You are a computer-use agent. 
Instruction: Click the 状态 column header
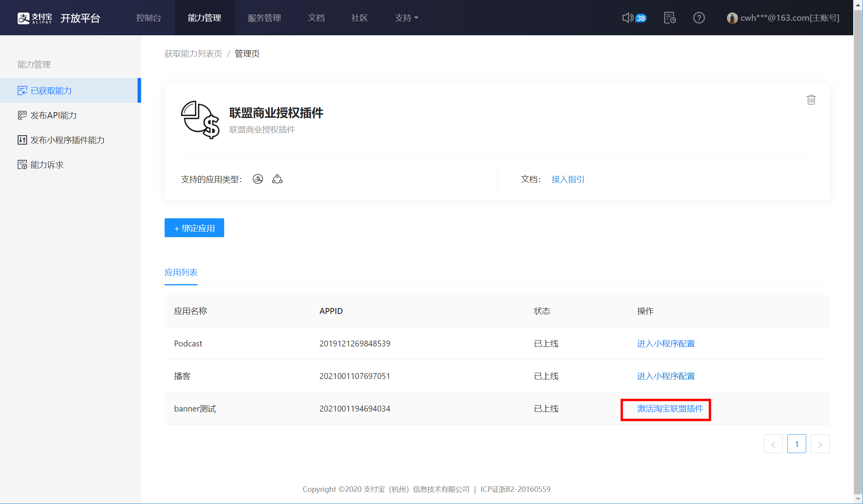(542, 311)
